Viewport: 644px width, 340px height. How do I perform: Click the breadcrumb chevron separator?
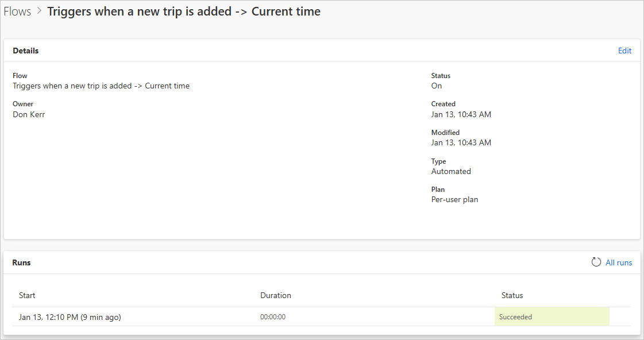point(40,11)
